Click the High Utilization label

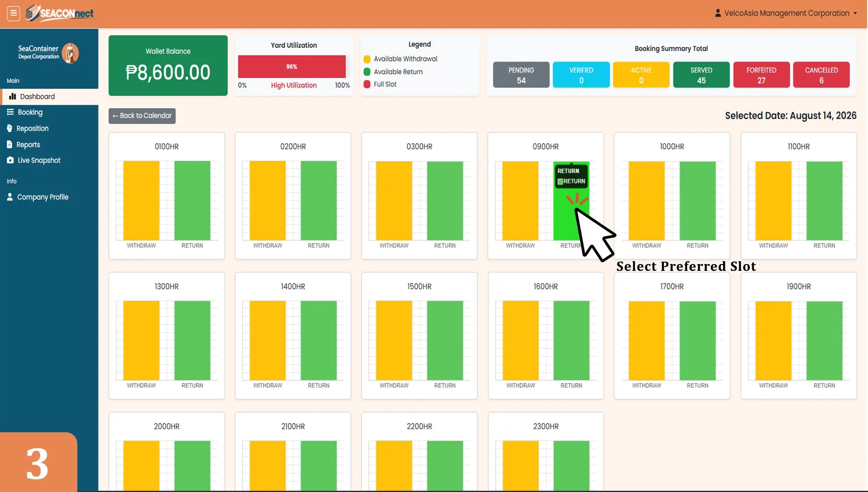[293, 86]
